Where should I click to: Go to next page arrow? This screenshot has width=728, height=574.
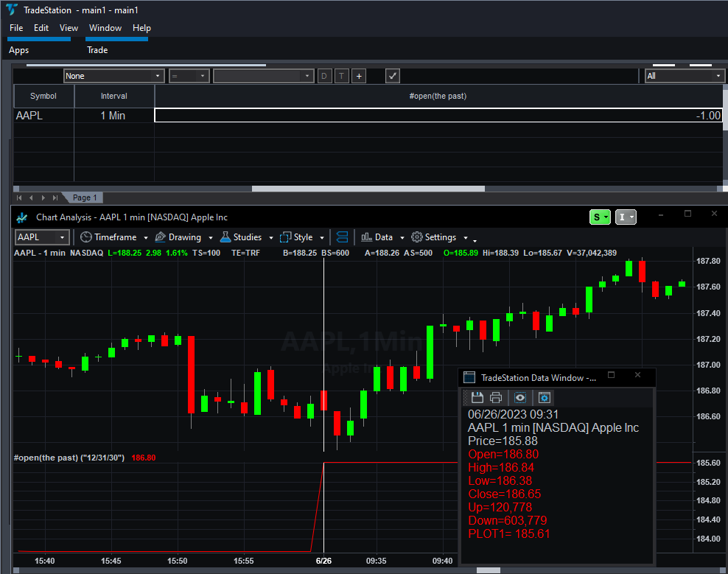click(43, 197)
